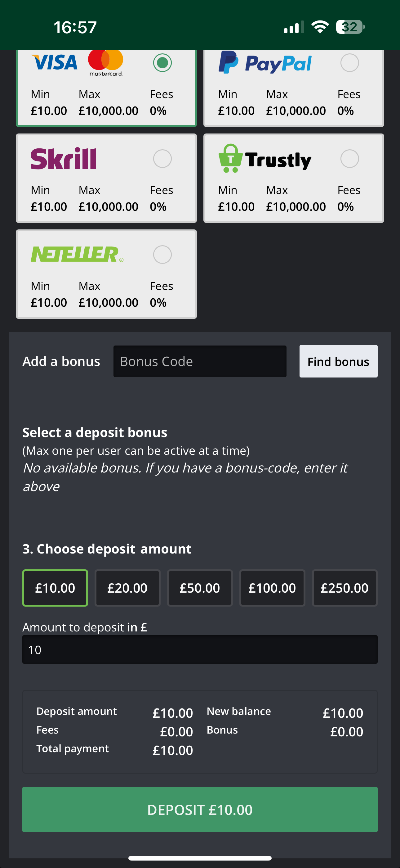Click the Skrill logo
400x868 pixels.
(x=63, y=158)
